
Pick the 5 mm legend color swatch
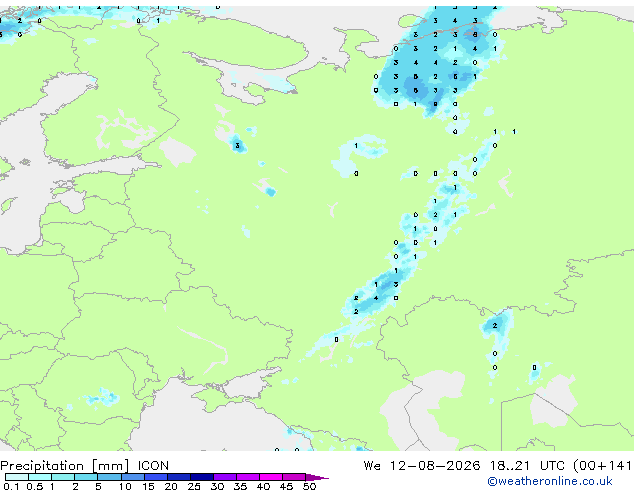[109, 477]
